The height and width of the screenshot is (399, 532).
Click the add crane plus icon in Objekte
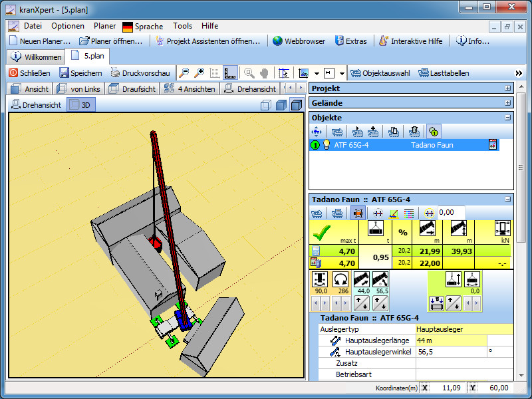(x=374, y=132)
